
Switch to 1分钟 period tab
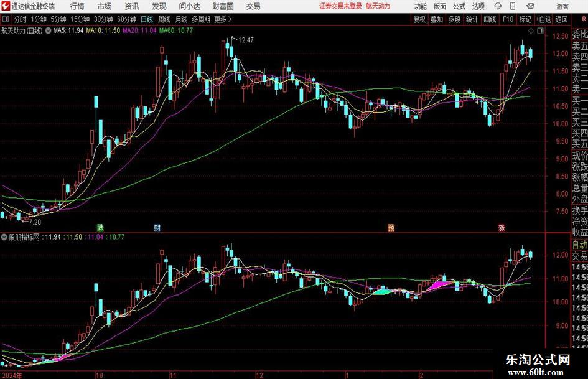point(39,19)
